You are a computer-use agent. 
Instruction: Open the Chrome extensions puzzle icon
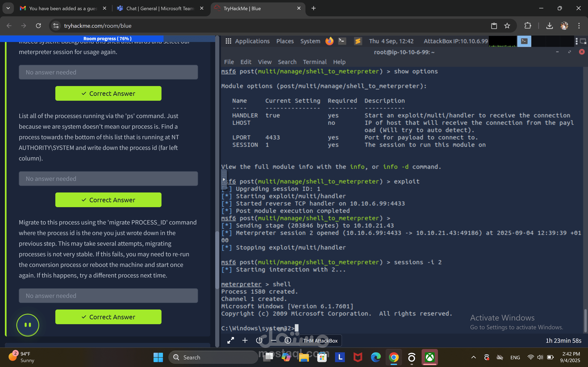pyautogui.click(x=528, y=26)
